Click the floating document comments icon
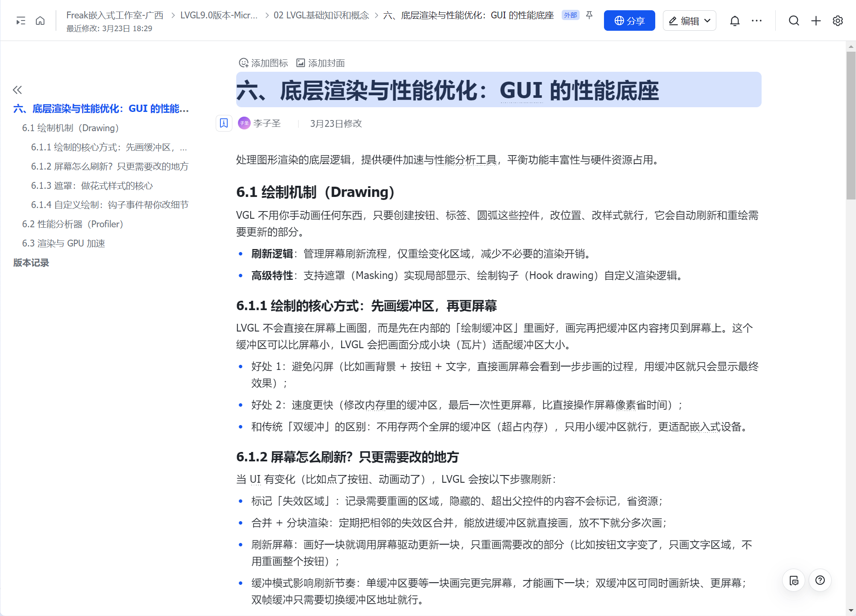 click(794, 580)
